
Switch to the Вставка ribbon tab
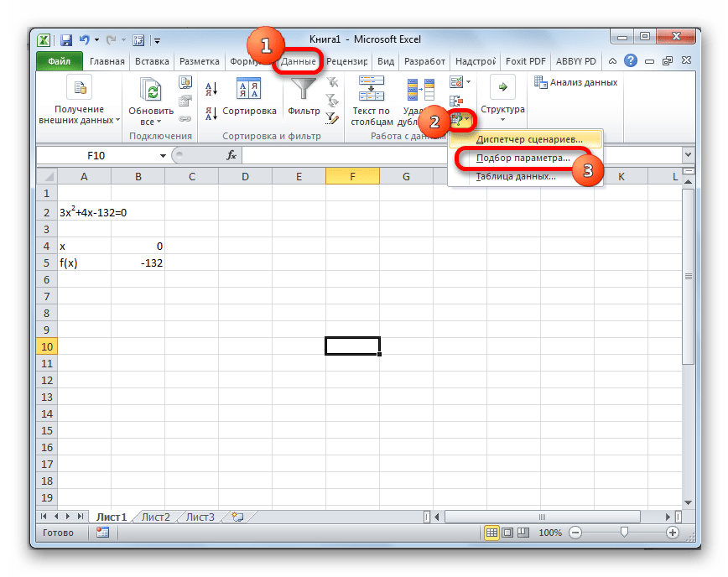(x=152, y=61)
